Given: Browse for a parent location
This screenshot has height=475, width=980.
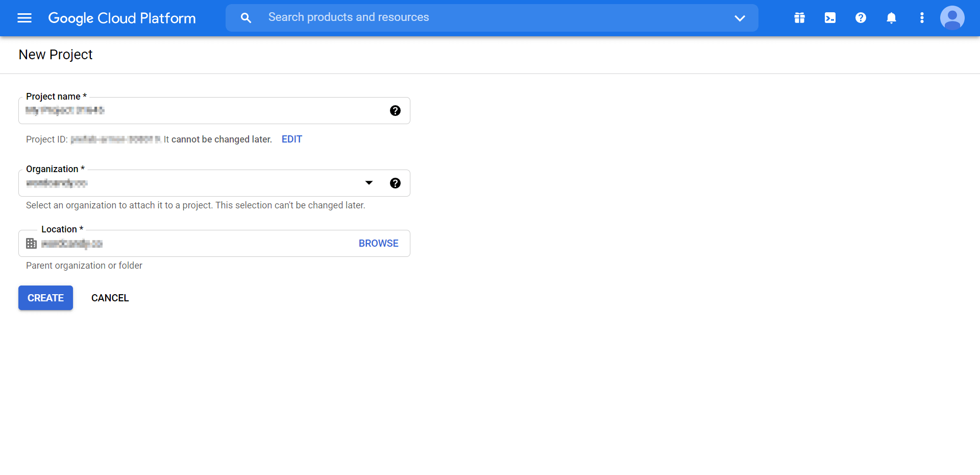Looking at the screenshot, I should point(378,243).
